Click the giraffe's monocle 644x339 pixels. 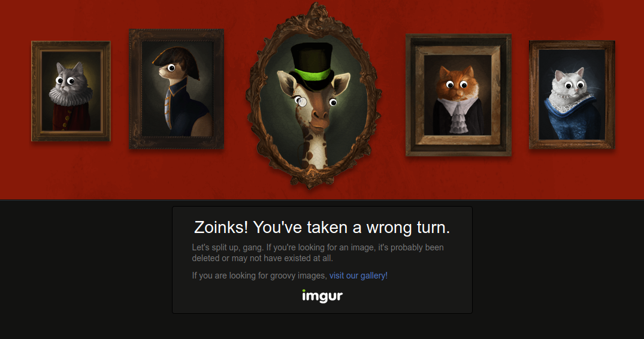(302, 101)
